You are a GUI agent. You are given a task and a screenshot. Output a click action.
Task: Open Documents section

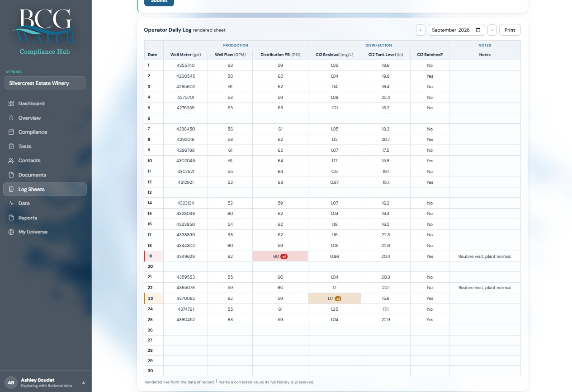tap(45, 175)
